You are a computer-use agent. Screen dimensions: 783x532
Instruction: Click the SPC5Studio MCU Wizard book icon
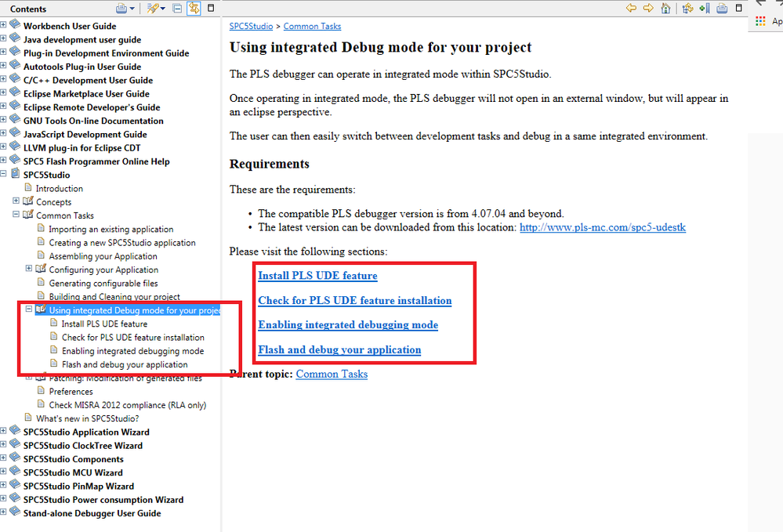pyautogui.click(x=15, y=471)
